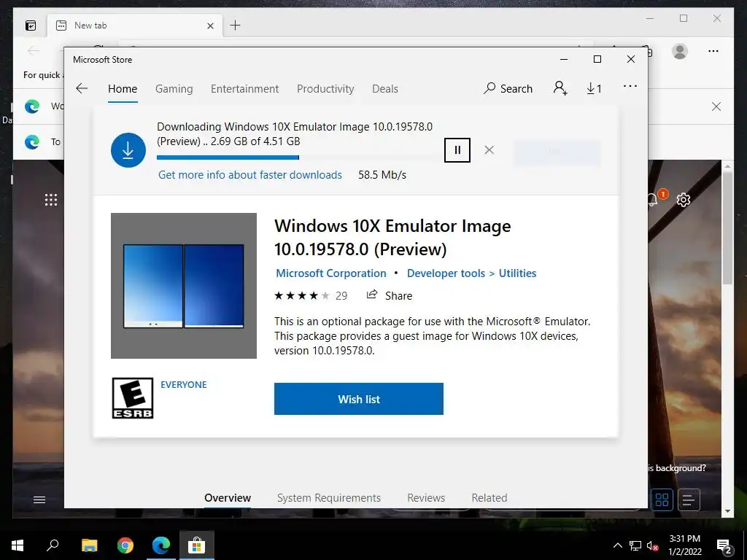Close the Edge New tab
747x560 pixels.
(x=210, y=26)
